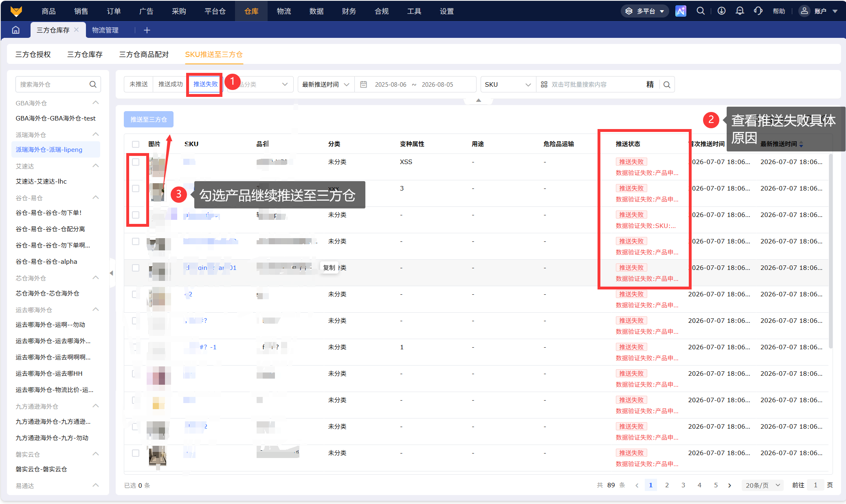Open the 财务 main menu

click(349, 11)
